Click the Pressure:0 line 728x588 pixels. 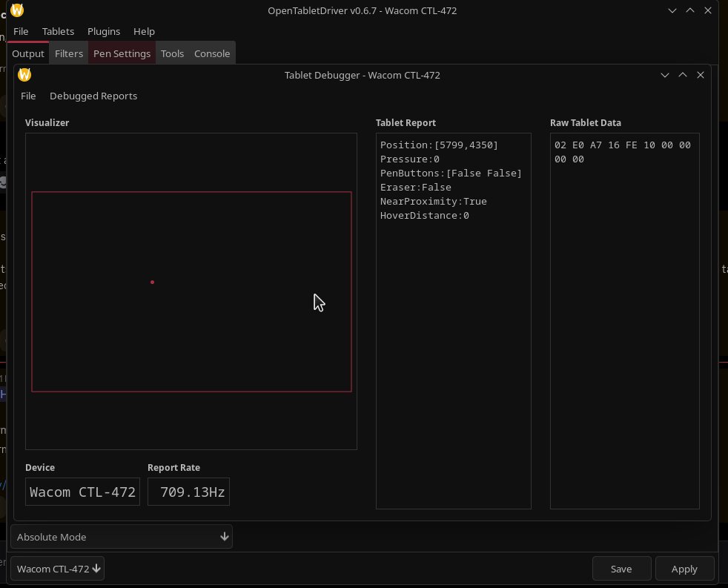pyautogui.click(x=409, y=159)
